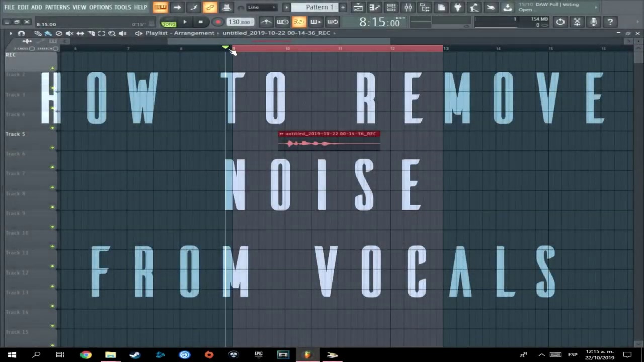This screenshot has height=362, width=644.
Task: Click the touch controller hand icon
Action: 491,7
